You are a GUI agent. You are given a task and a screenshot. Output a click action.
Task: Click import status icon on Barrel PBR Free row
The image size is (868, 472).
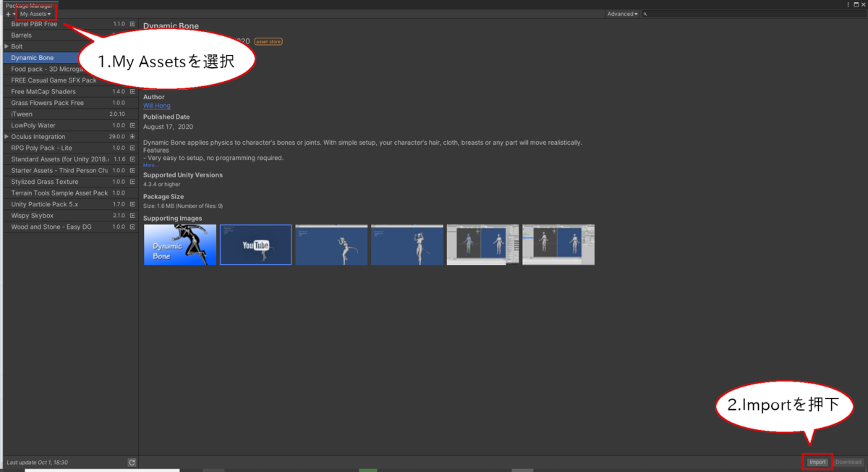132,24
